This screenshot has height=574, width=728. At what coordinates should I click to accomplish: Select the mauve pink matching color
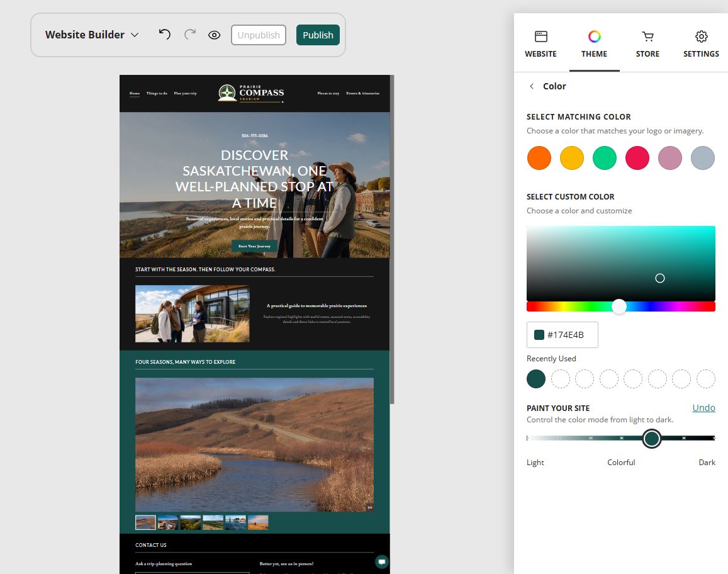(x=670, y=158)
